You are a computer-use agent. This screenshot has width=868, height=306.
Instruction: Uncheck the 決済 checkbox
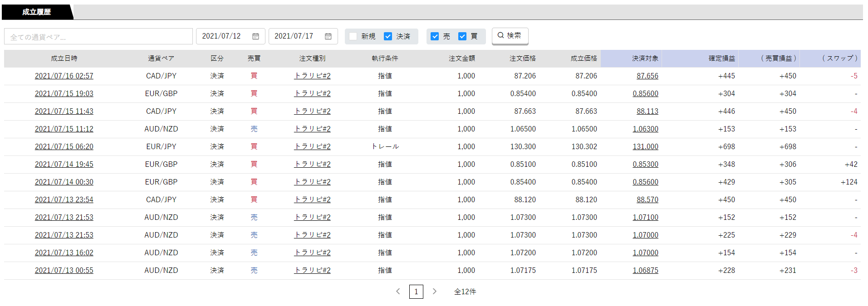(x=388, y=36)
